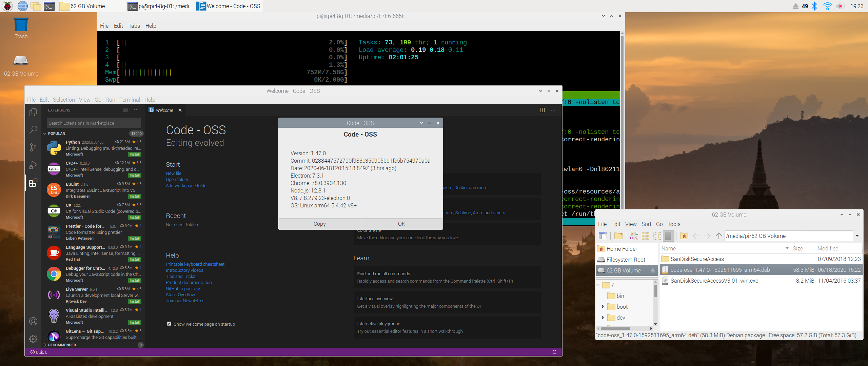
Task: Open the editor More Actions ellipsis
Action: (x=553, y=110)
